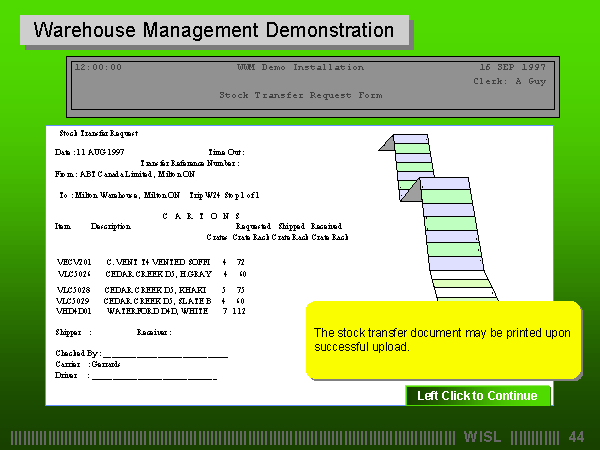Click the 12:00:00 time in terminal header
This screenshot has height=450, width=600.
98,67
